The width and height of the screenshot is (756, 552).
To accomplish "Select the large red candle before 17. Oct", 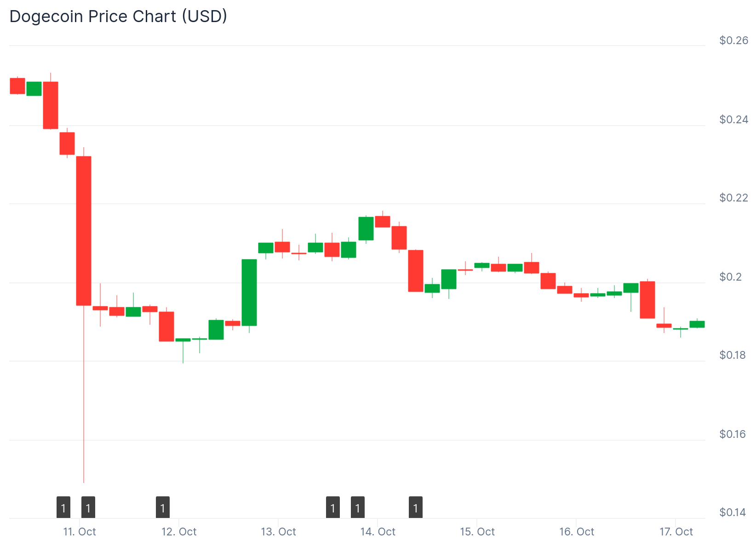I will pyautogui.click(x=647, y=300).
